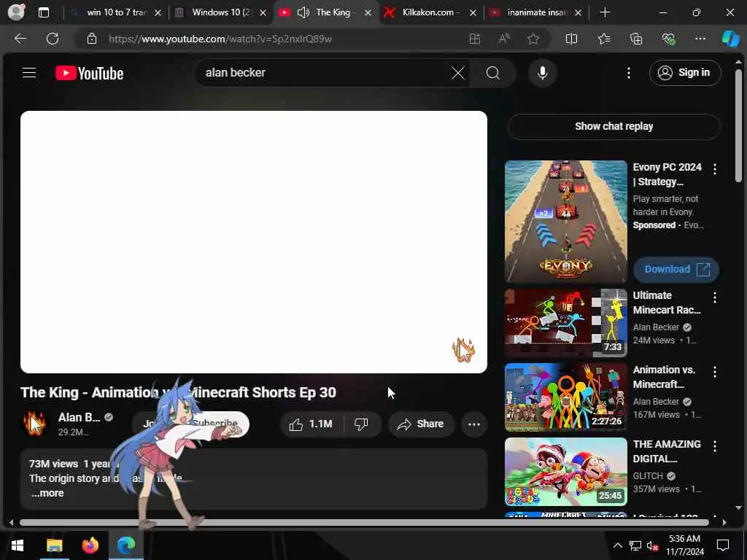Open the YouTube guide hamburger menu
The height and width of the screenshot is (560, 747).
click(29, 73)
